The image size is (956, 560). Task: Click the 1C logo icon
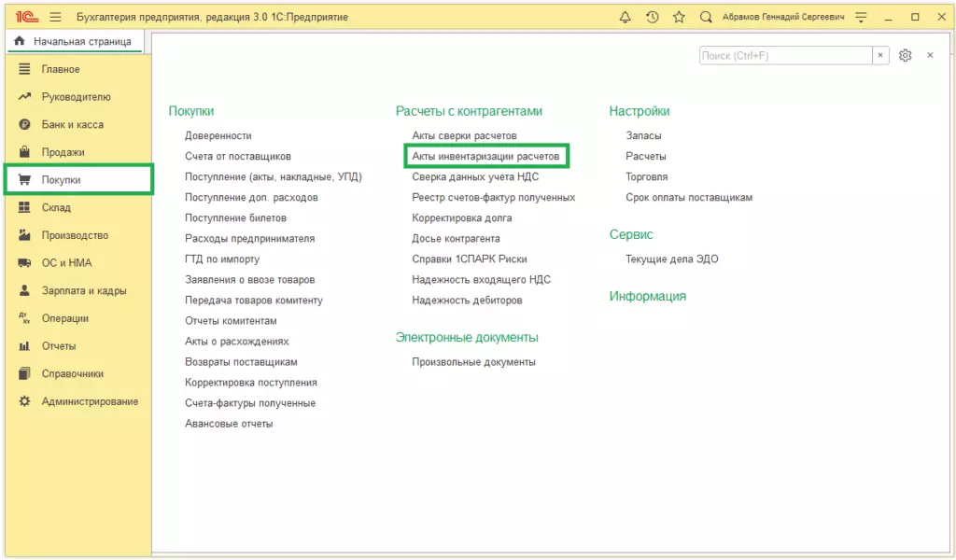click(25, 17)
